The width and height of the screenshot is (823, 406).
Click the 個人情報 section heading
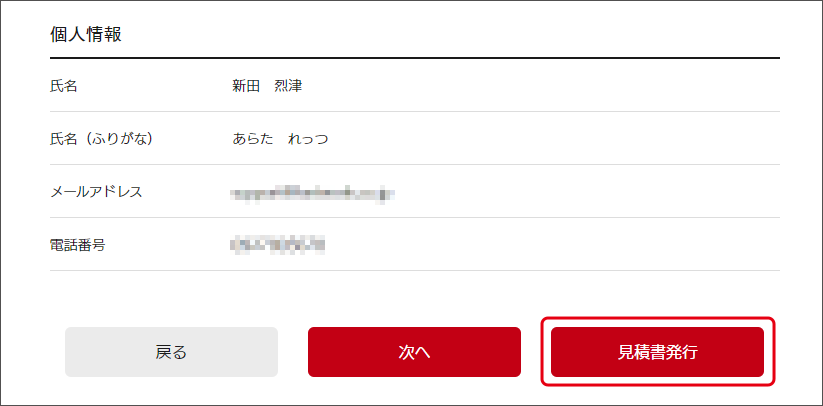[86, 35]
